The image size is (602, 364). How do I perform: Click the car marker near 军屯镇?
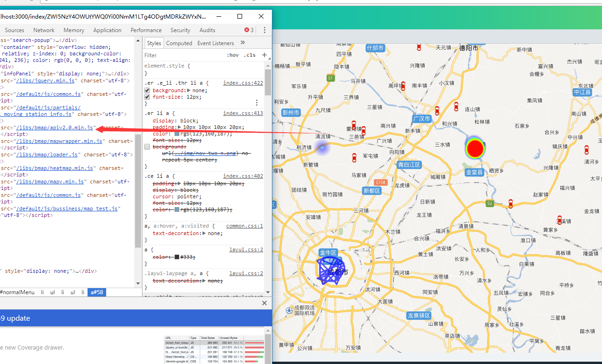(354, 157)
